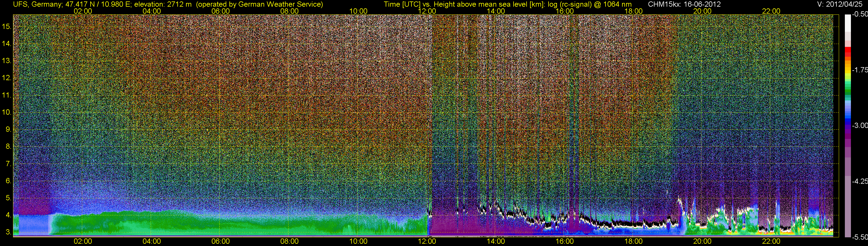Click the -5.50 value on the color scale
868x246 pixels.
(x=860, y=237)
